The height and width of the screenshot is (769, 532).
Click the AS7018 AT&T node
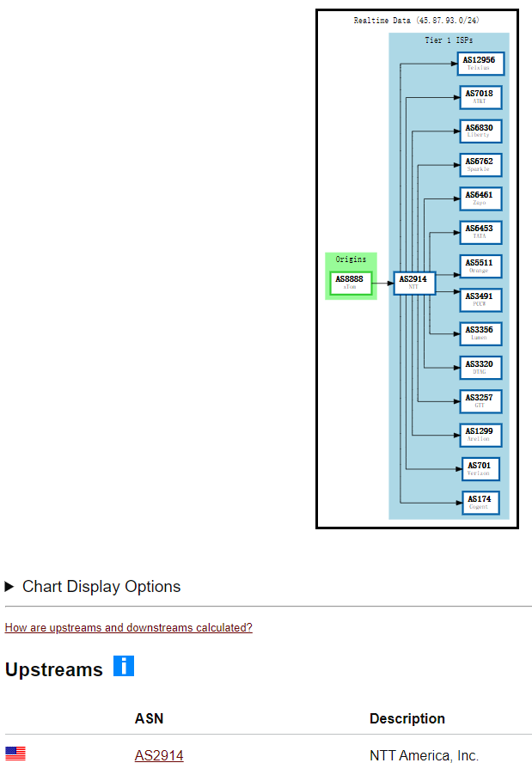pos(480,97)
